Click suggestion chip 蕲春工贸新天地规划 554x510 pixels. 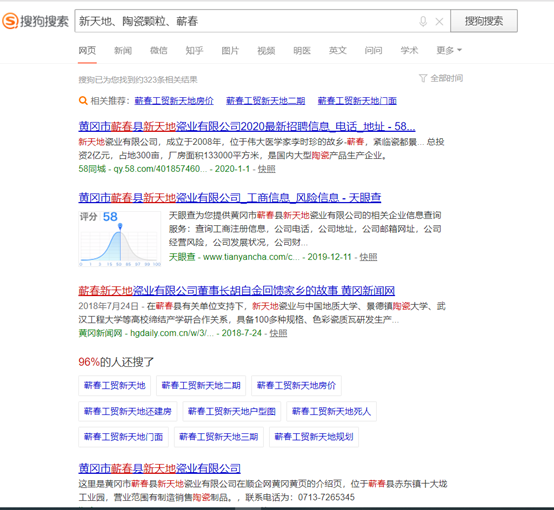tap(314, 437)
